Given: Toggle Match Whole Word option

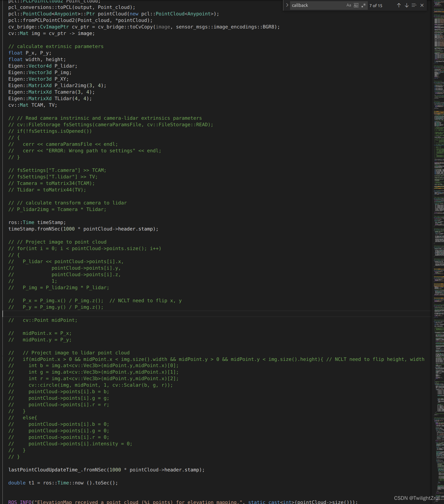Looking at the screenshot, I should point(356,5).
